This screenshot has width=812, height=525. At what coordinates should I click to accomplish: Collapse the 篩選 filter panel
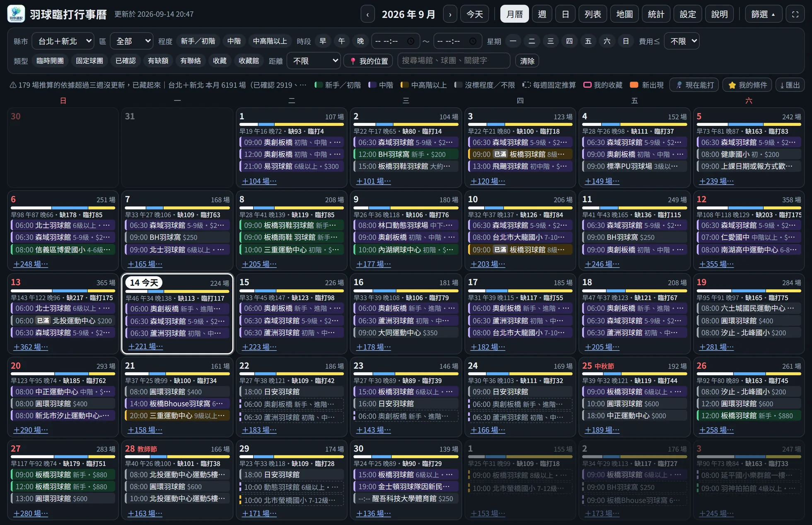point(764,14)
